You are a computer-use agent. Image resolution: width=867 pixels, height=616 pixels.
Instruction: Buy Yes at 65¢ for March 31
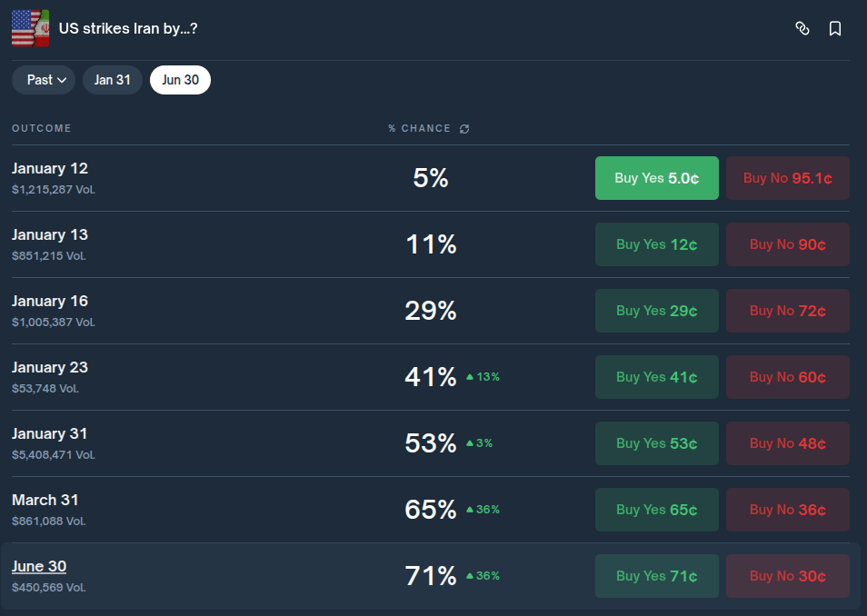point(656,510)
